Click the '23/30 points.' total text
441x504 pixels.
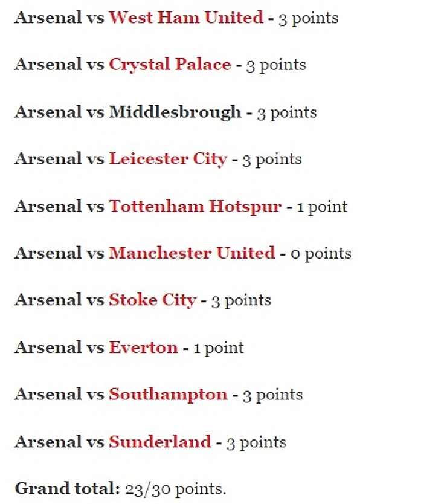[x=176, y=489]
